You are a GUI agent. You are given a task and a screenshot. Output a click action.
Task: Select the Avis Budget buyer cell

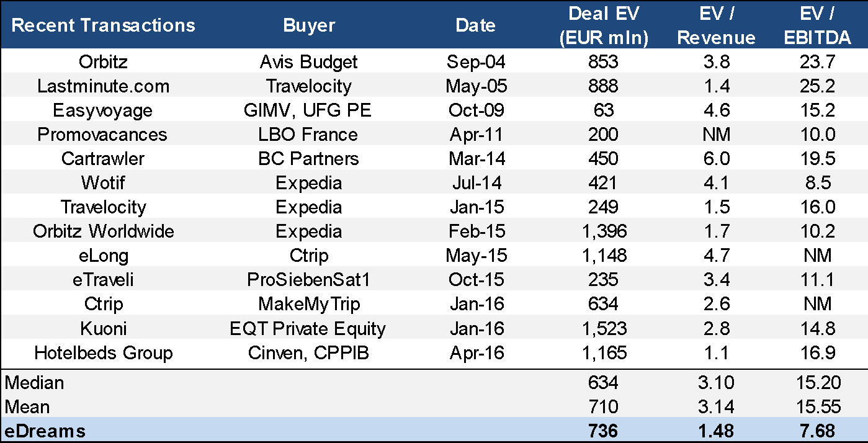(309, 61)
